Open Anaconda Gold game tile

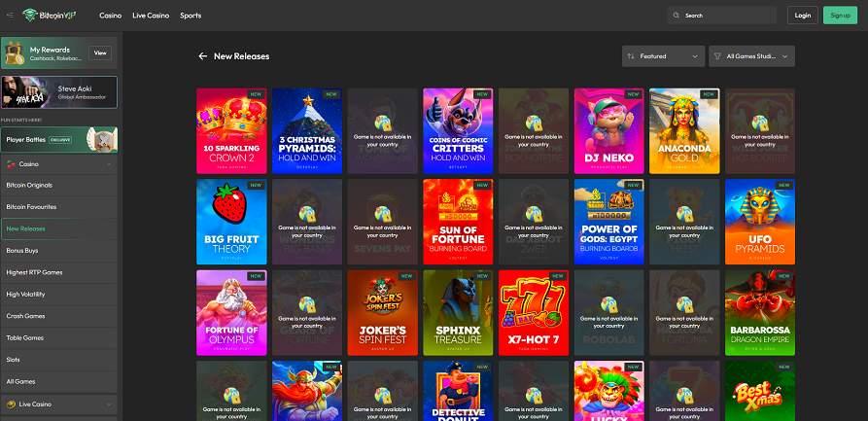[684, 131]
